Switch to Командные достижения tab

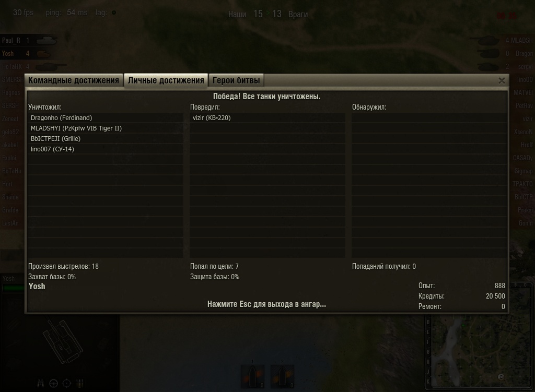74,80
